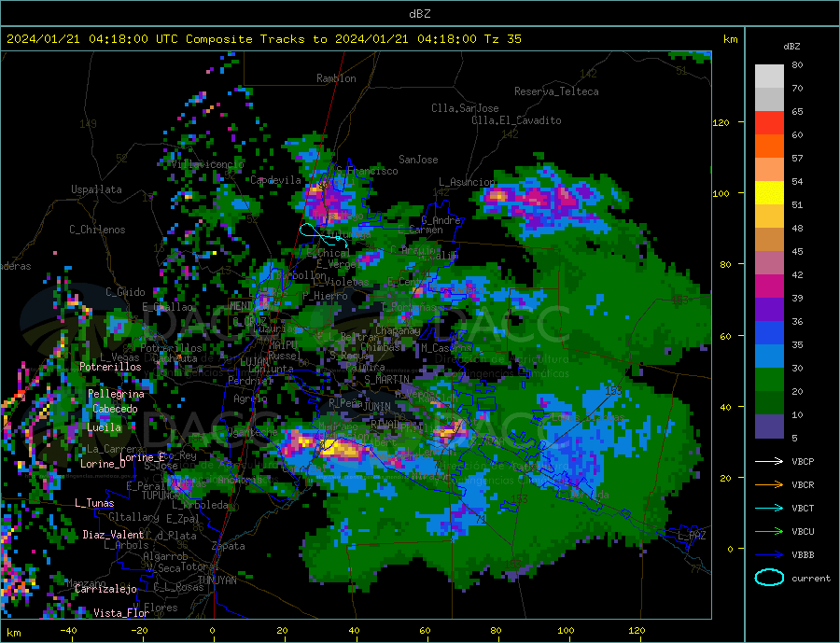Screen dimensions: 840x643
Task: Pick the dark green 10–20 dBZ swatch
Action: 769,403
